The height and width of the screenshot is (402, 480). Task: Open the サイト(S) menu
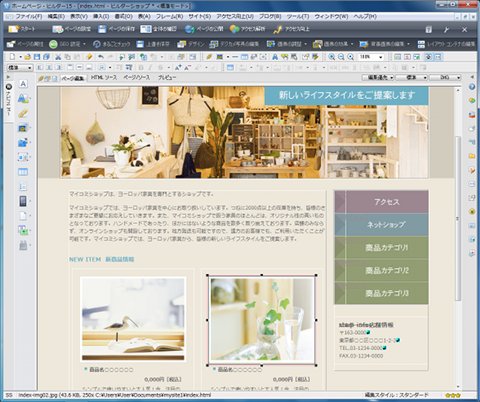[199, 16]
